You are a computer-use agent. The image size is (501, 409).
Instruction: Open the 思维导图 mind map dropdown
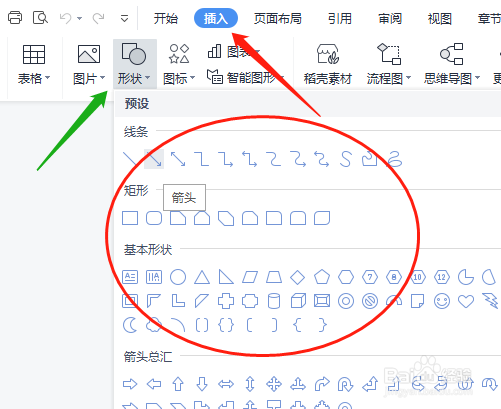(452, 64)
